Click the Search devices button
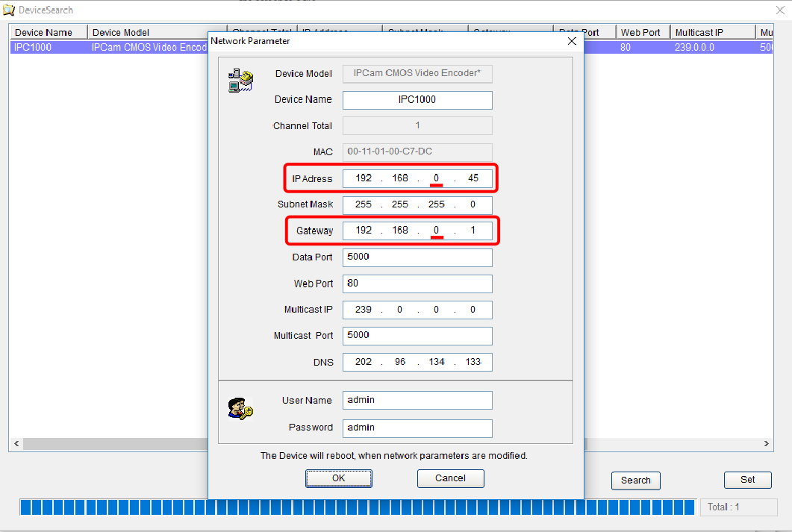Viewport: 792px width, 532px height. [635, 481]
